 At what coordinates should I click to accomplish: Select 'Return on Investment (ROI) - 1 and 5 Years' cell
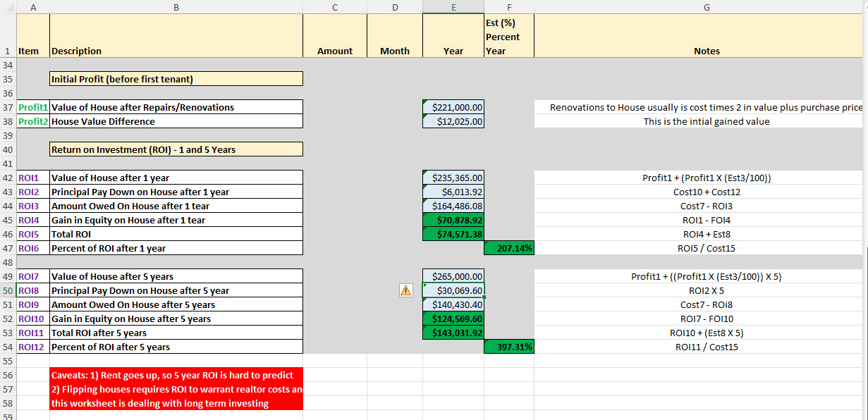coord(176,149)
